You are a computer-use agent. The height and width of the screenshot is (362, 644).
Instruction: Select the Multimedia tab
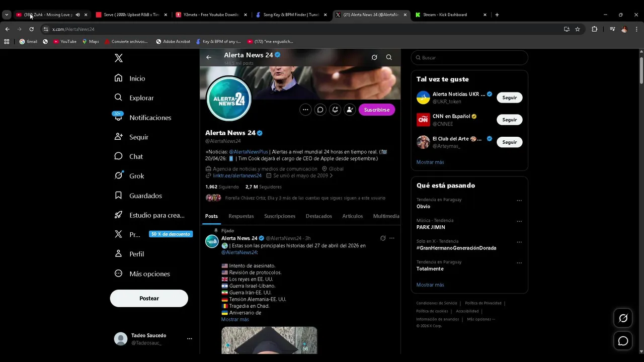click(386, 216)
